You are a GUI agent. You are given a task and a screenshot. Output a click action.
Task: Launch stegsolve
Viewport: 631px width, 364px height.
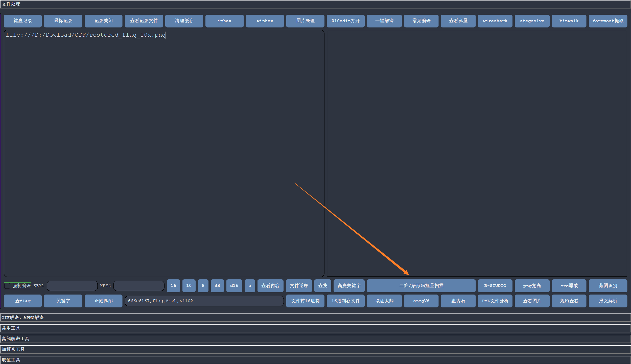tap(532, 21)
